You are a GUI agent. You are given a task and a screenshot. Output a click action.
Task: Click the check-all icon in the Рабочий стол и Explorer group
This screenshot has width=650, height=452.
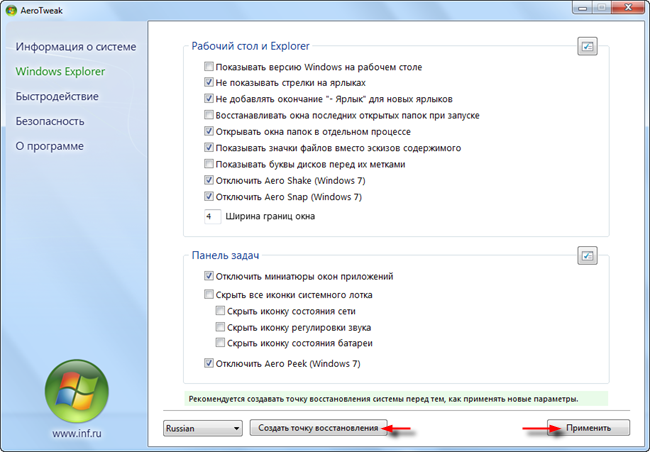(x=587, y=46)
